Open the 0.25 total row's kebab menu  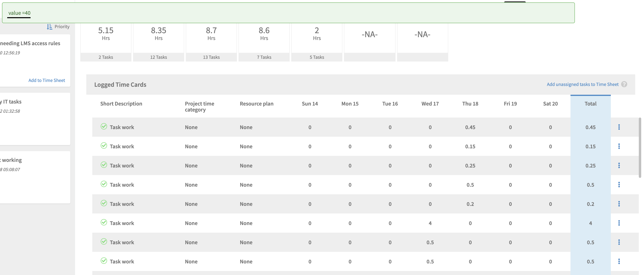click(619, 165)
